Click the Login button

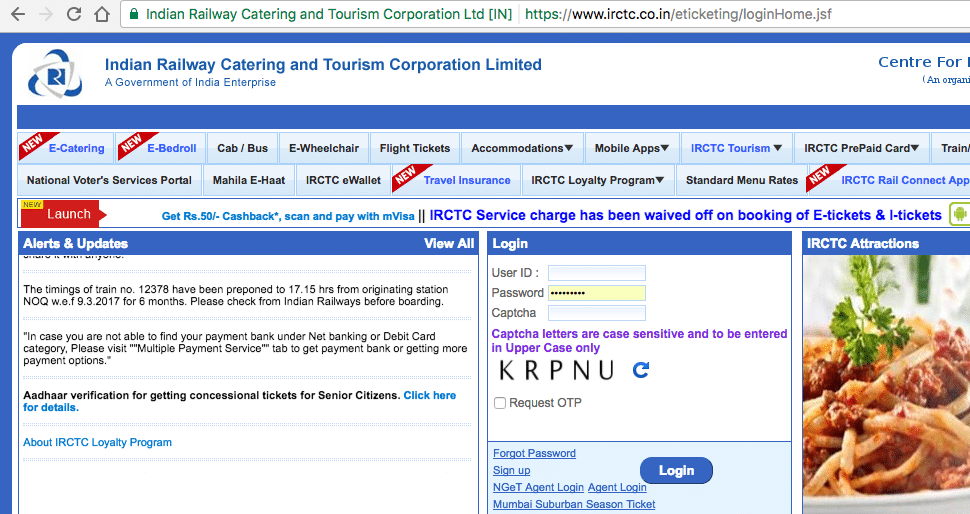676,471
